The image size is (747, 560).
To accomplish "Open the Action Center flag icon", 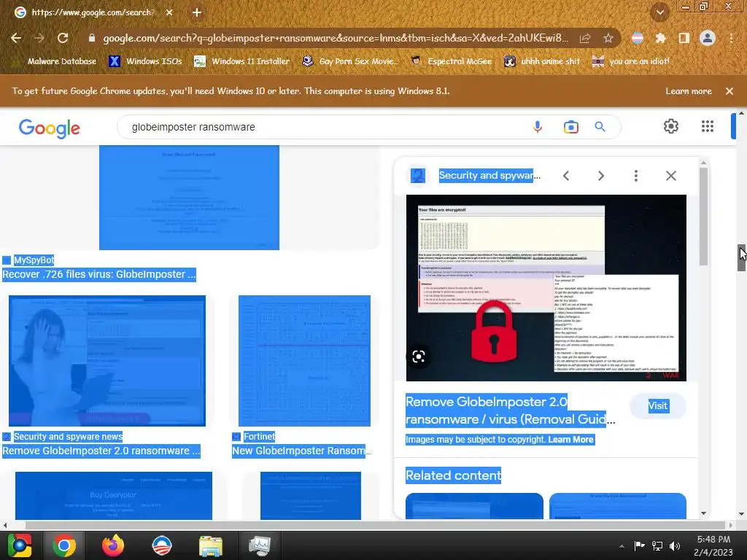I will (639, 546).
